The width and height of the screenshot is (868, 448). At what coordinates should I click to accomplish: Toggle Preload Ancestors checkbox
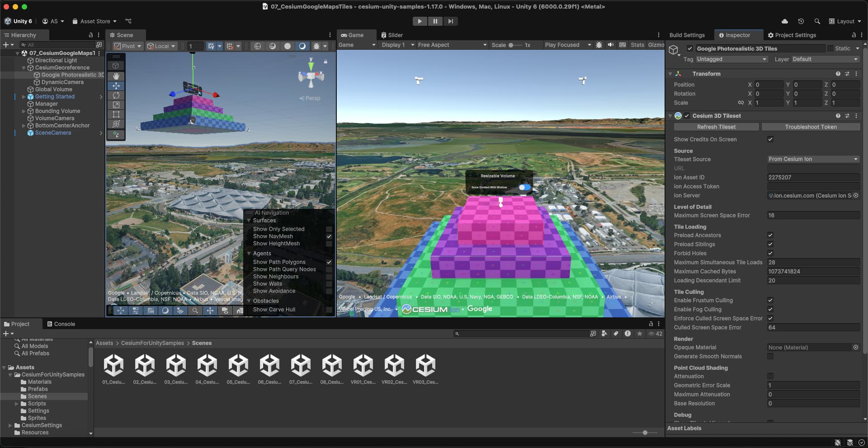pos(770,235)
